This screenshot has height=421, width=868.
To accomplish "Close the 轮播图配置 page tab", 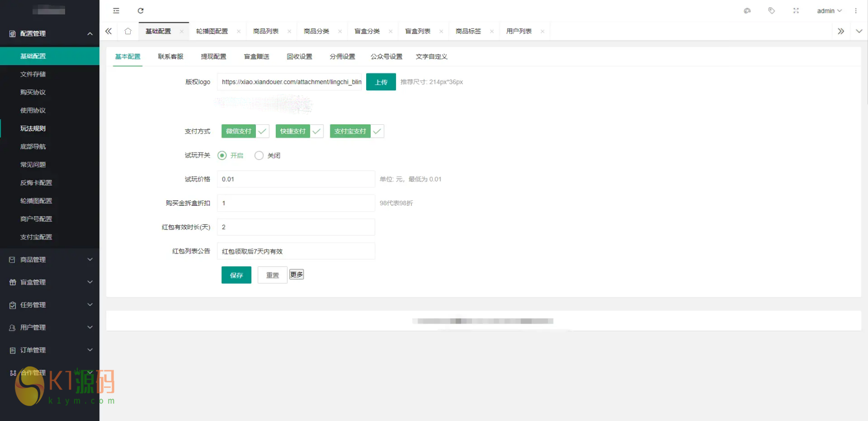I will (239, 31).
